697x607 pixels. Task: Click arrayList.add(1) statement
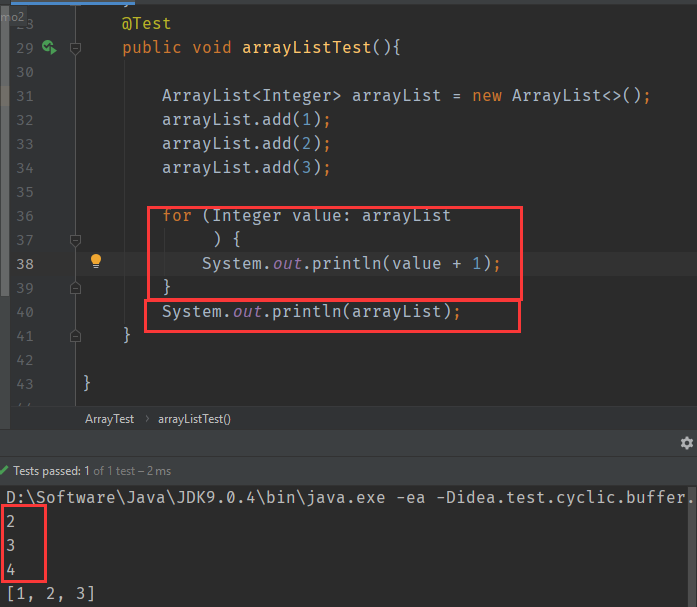click(x=246, y=120)
